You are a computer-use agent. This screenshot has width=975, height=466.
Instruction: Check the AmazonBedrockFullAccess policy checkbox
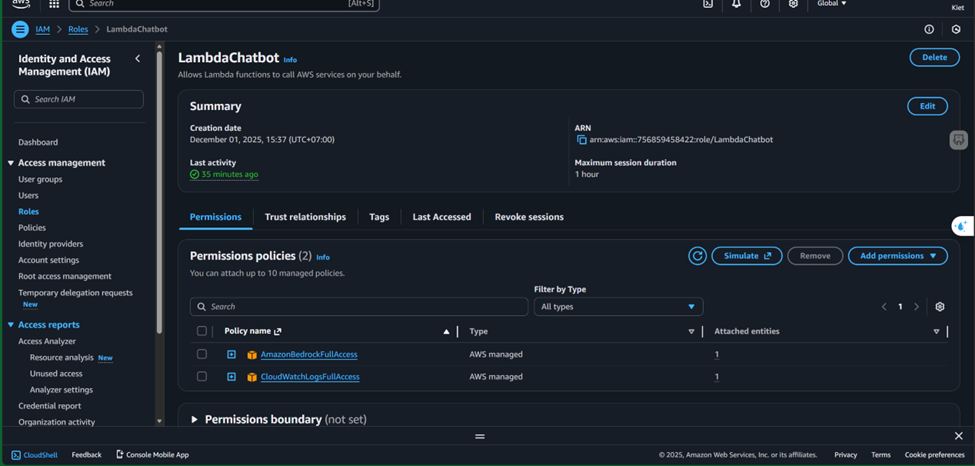pos(202,354)
